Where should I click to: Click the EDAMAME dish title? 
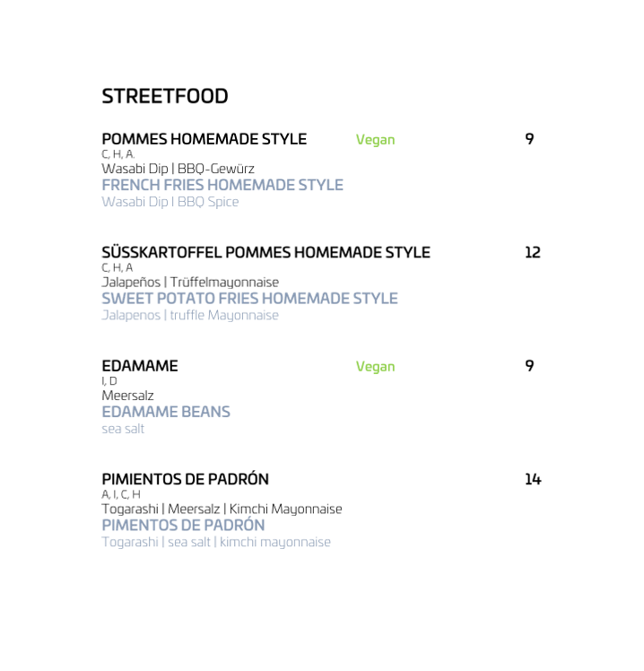pyautogui.click(x=140, y=366)
